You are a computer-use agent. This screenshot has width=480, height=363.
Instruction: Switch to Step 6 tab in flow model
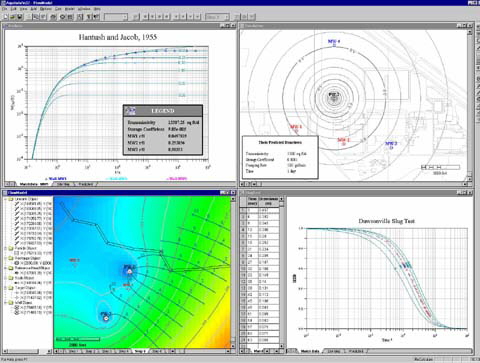157,351
